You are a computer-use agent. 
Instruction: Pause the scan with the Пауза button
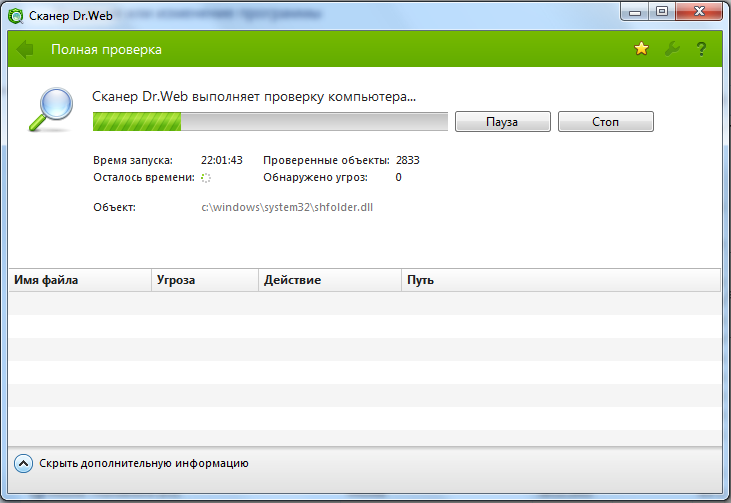502,121
